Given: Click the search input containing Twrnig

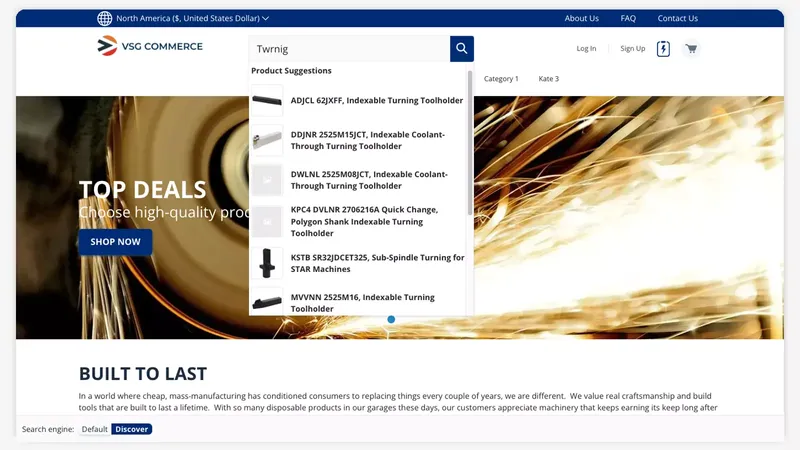Looking at the screenshot, I should tap(349, 49).
